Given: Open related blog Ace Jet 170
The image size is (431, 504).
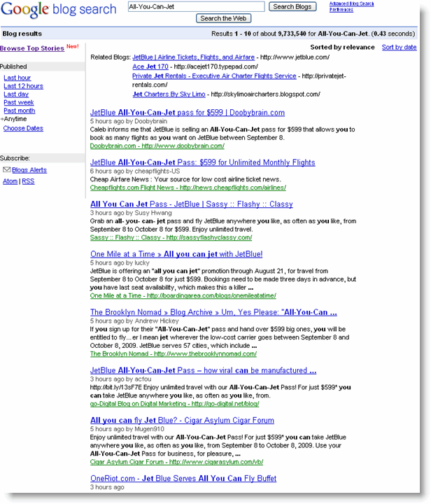Looking at the screenshot, I should (150, 66).
